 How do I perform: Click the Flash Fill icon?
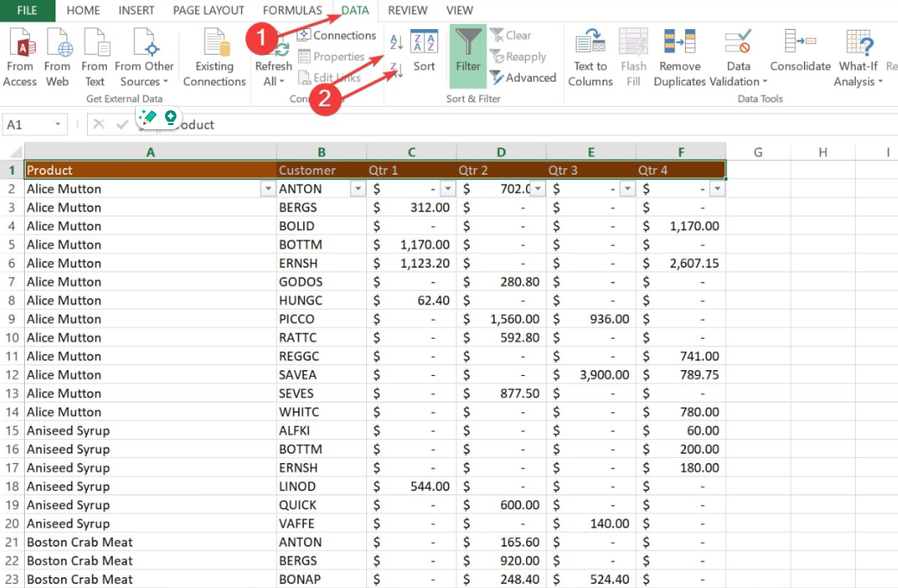click(633, 55)
